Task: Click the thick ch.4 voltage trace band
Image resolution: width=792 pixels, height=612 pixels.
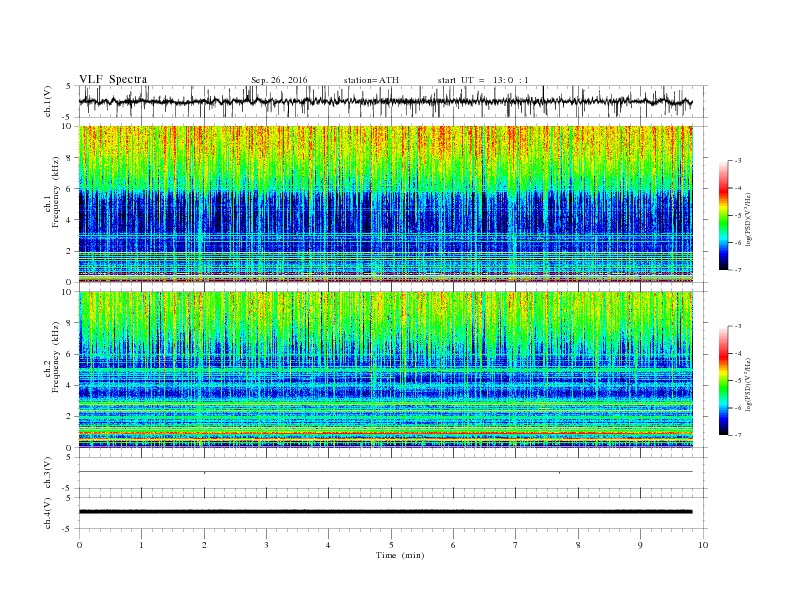Action: pos(386,512)
